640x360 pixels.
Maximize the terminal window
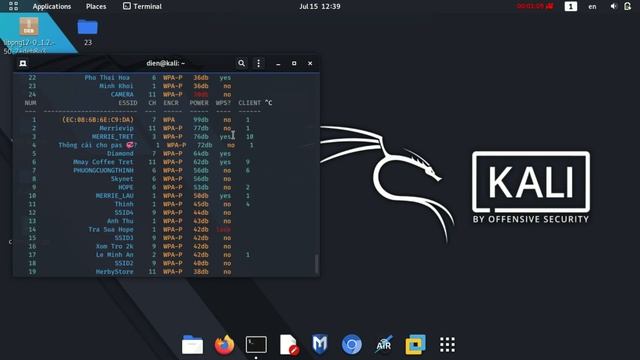(294, 63)
